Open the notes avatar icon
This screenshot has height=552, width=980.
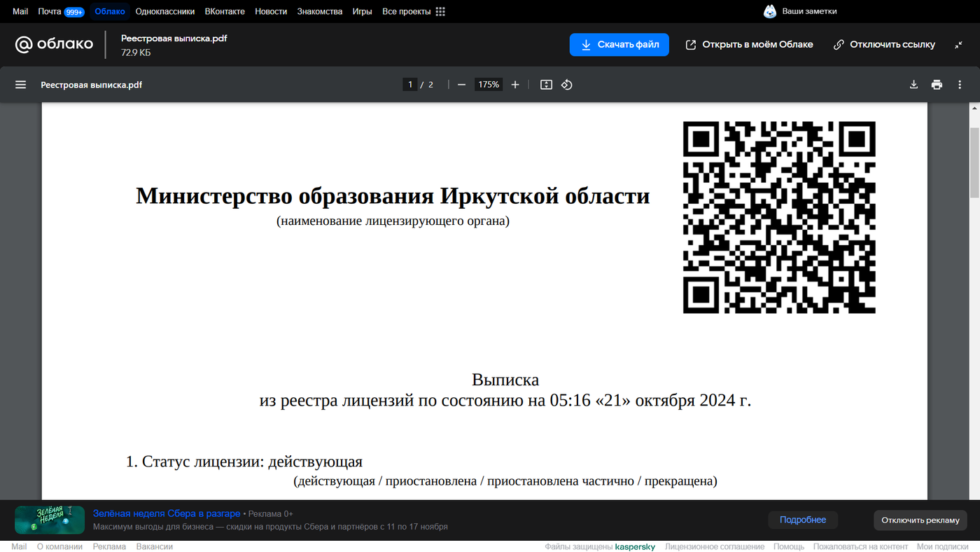(770, 11)
